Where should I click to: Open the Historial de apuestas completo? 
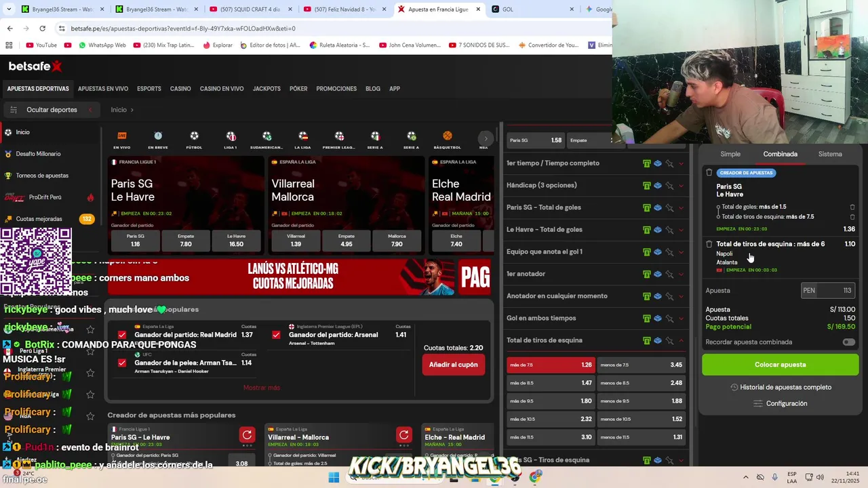pos(781,387)
